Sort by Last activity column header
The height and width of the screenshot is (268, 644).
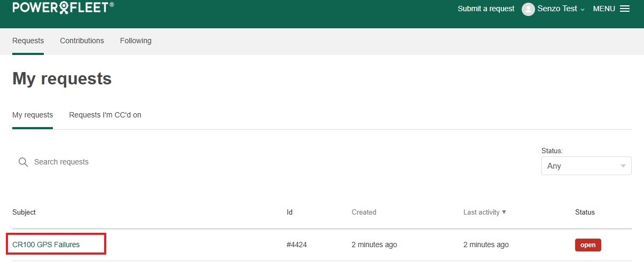point(481,212)
